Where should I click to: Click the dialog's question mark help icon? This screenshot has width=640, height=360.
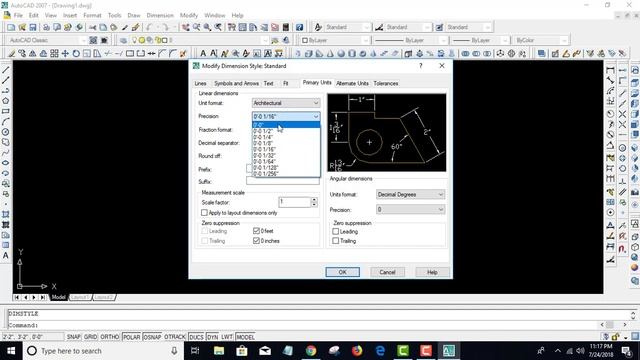click(x=421, y=66)
